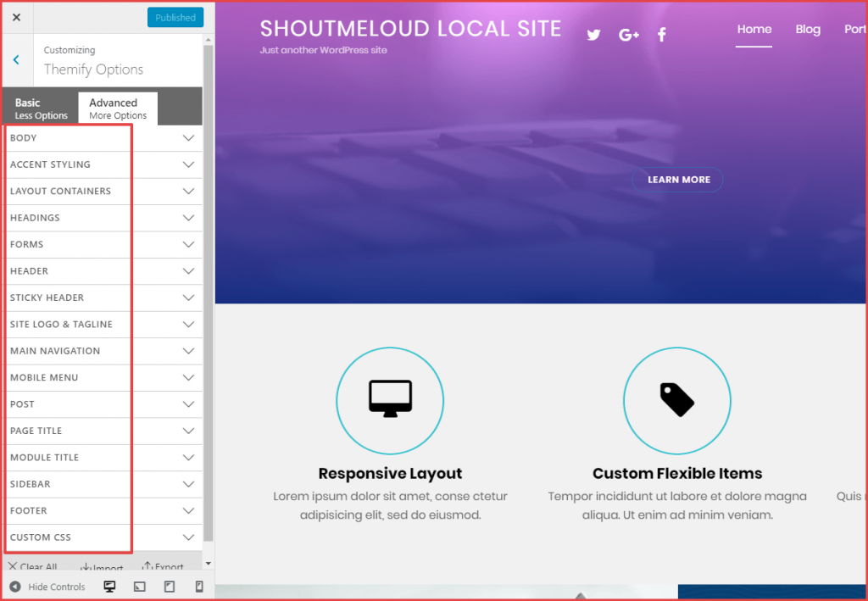868x601 pixels.
Task: Open the Facebook social link
Action: [x=661, y=35]
